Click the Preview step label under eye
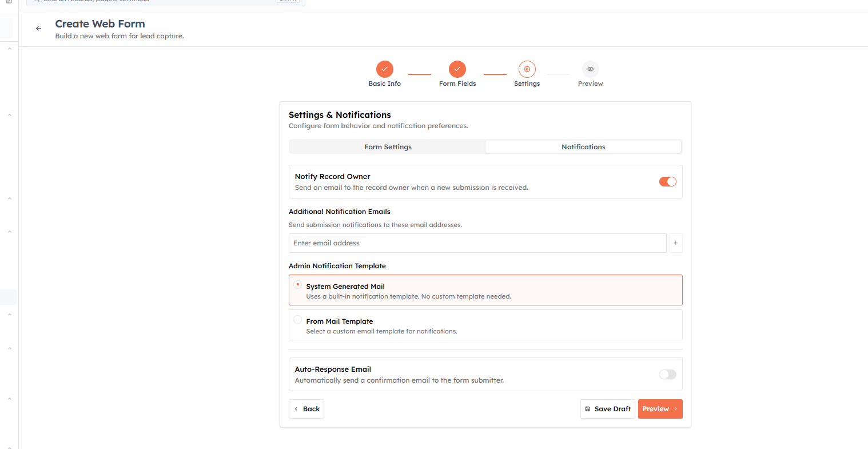The image size is (868, 449). (x=591, y=84)
